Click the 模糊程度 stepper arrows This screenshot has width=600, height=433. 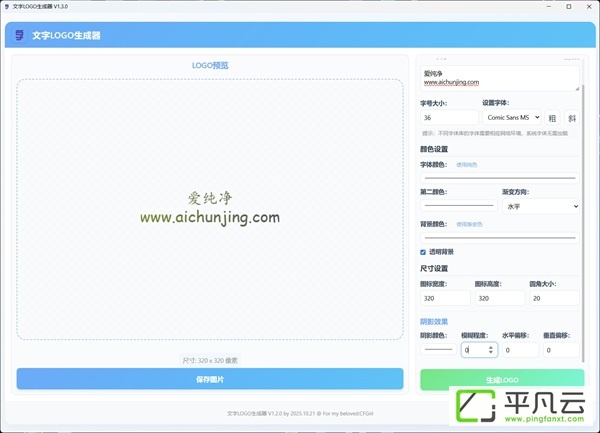(x=491, y=350)
